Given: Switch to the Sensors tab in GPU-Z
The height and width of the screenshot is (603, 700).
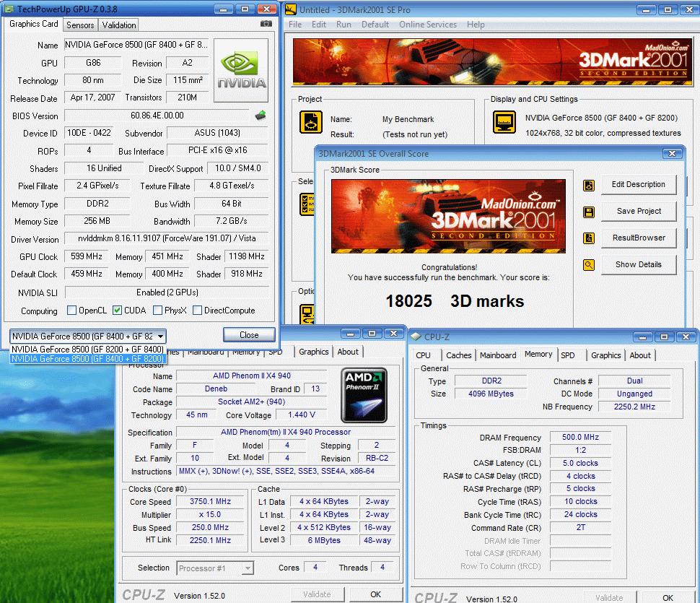Looking at the screenshot, I should (x=80, y=25).
